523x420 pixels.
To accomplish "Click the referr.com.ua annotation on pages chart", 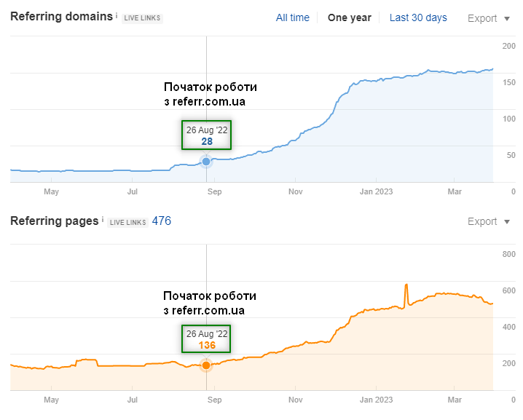I will click(x=210, y=303).
